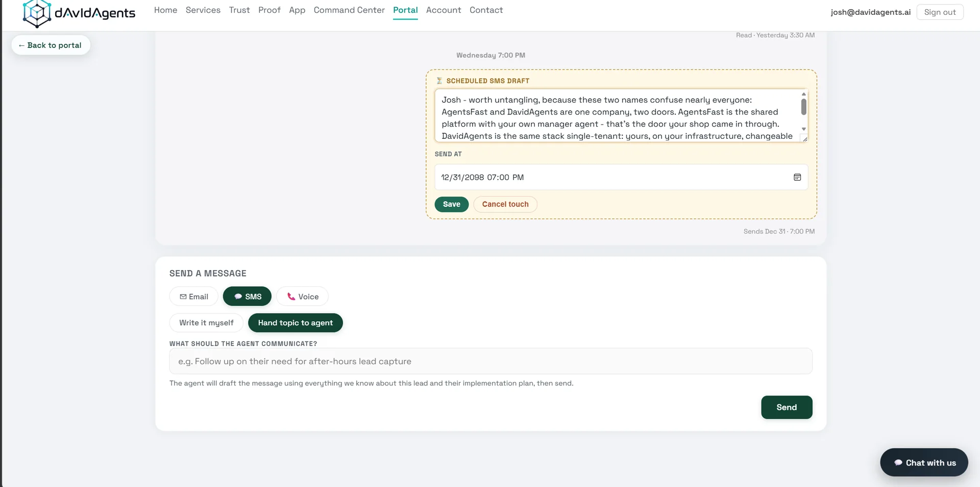Open the App nav item

(x=297, y=10)
